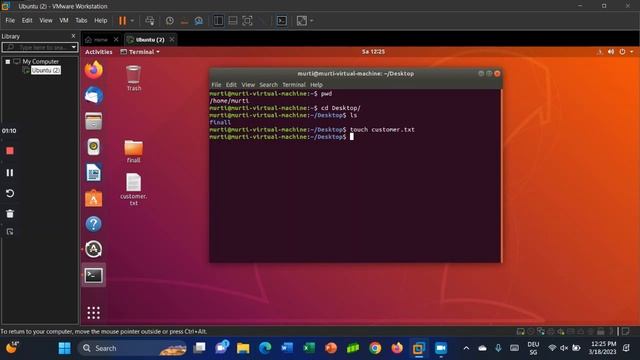Open LibreOffice Writer from the dock
640x360 pixels.
point(93,173)
